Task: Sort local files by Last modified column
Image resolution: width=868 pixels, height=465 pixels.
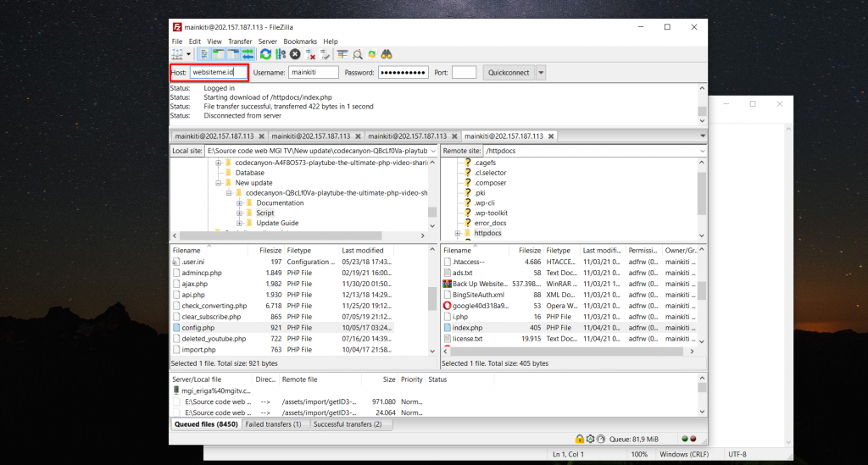Action: click(362, 251)
